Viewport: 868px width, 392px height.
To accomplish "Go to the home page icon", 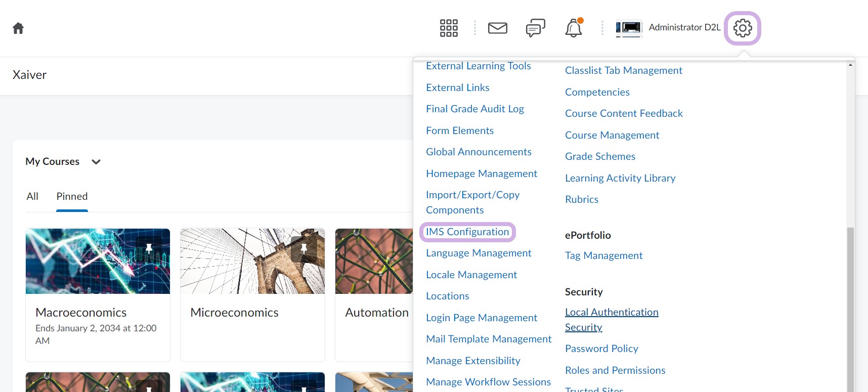I will (18, 28).
